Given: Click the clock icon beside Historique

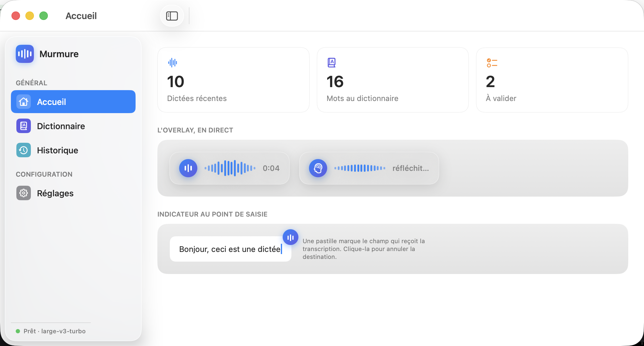Looking at the screenshot, I should point(24,150).
